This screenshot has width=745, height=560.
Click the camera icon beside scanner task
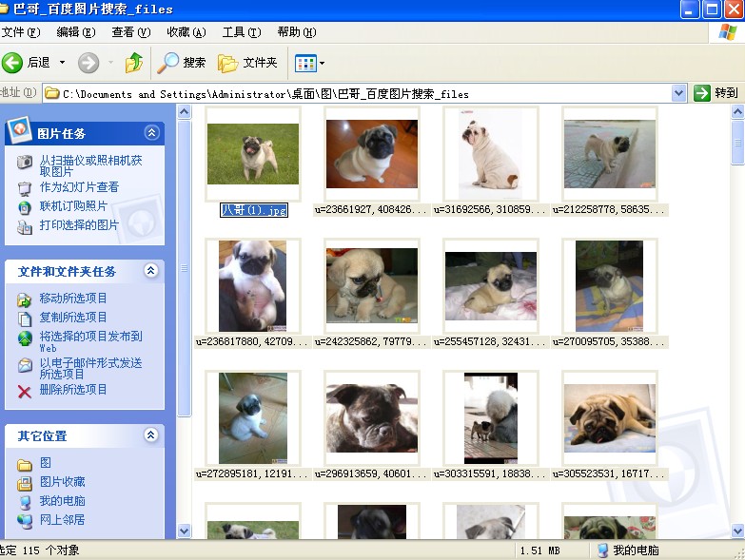tap(24, 162)
